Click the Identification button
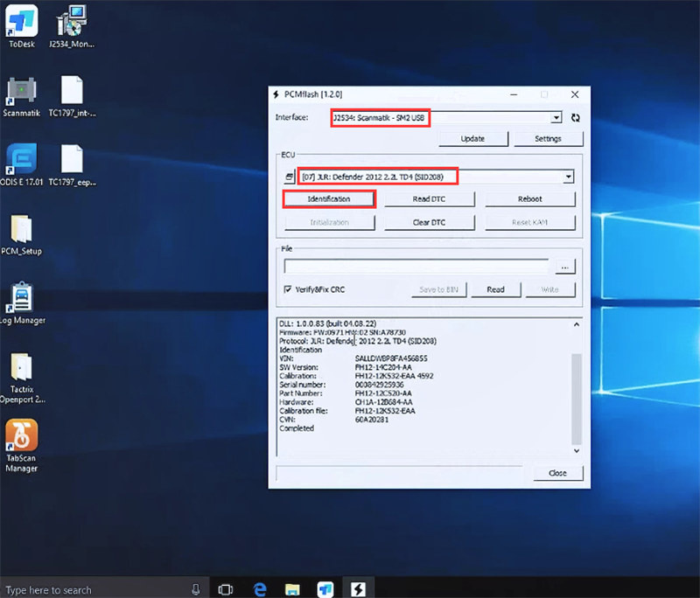 329,199
